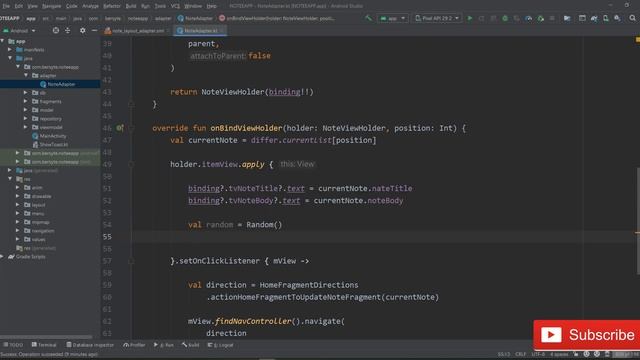The height and width of the screenshot is (360, 640).
Task: Click the Debug app bug icon
Action: tap(505, 18)
